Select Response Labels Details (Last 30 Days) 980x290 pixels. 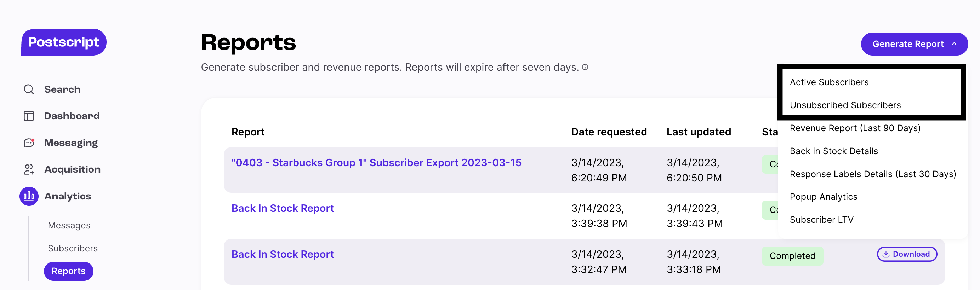tap(872, 174)
